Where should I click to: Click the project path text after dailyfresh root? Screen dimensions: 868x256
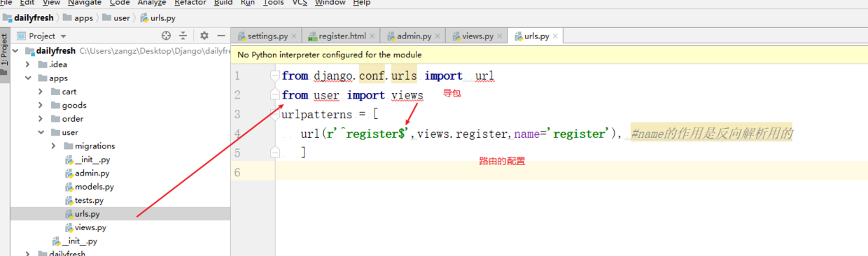click(155, 51)
